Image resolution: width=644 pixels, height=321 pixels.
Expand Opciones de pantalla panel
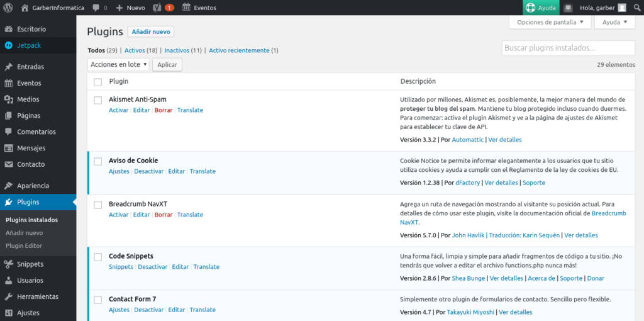pos(550,22)
